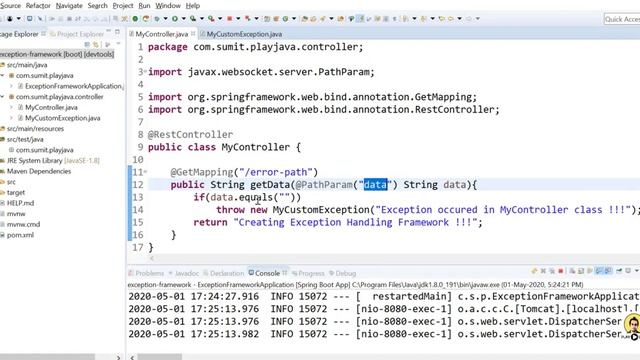Open the Help menu

pos(193,6)
